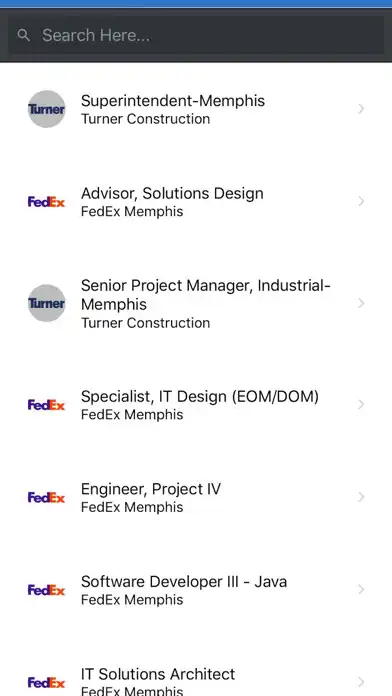Open the Superintendent-Memphis job title
Image resolution: width=392 pixels, height=696 pixels.
point(173,101)
